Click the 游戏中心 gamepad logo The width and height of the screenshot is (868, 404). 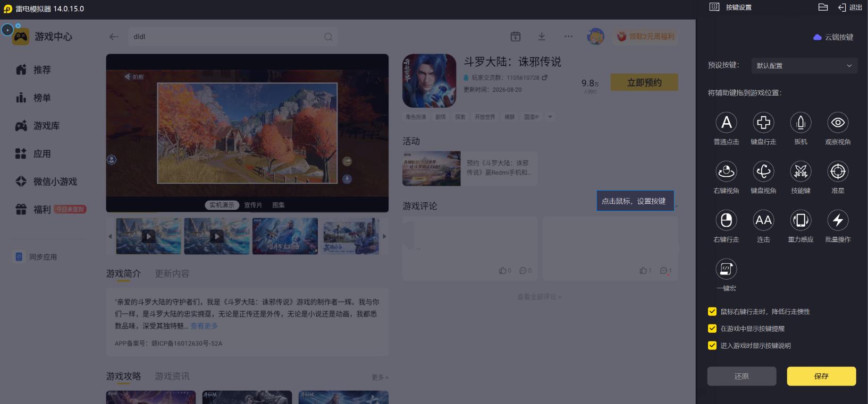[21, 37]
